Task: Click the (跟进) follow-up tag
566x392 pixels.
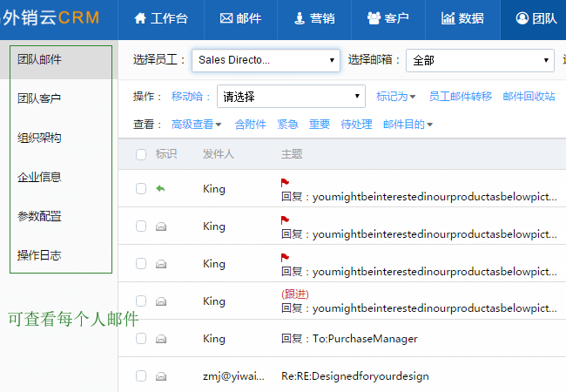Action: click(295, 294)
